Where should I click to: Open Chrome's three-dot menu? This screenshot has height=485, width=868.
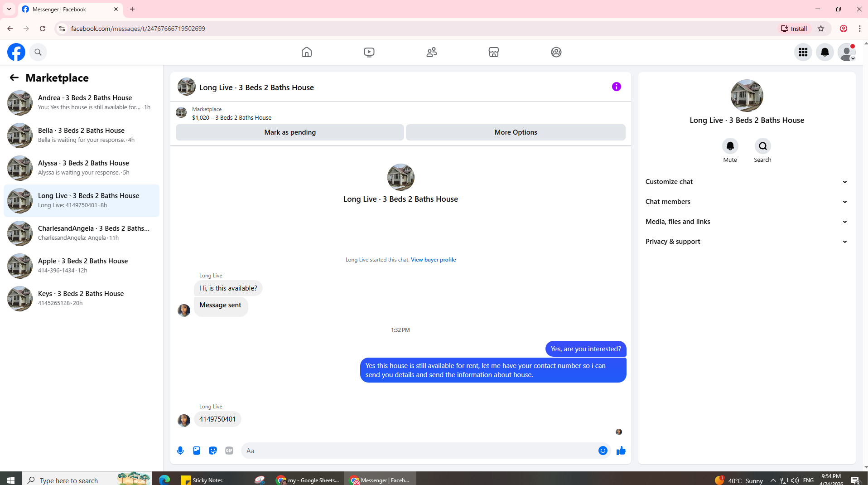click(860, 29)
